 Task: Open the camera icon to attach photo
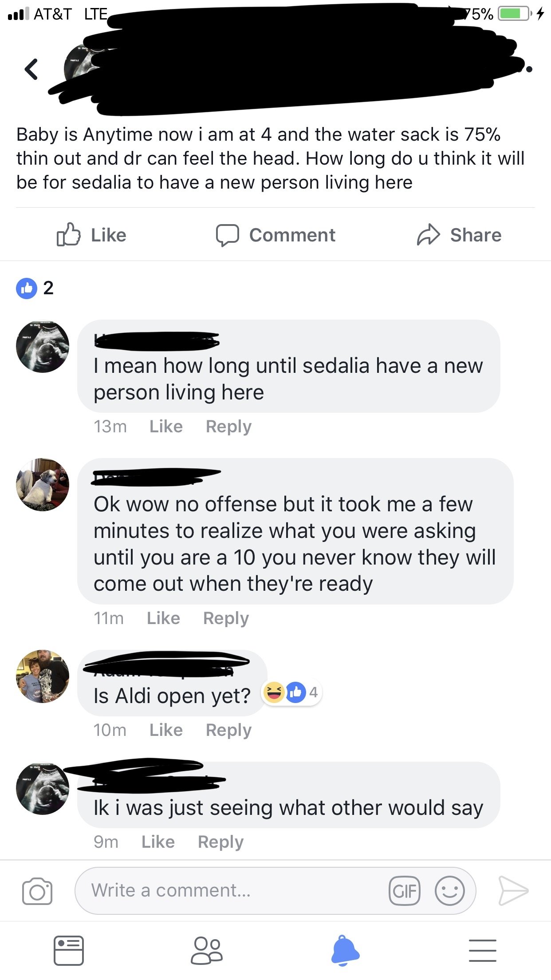click(37, 891)
